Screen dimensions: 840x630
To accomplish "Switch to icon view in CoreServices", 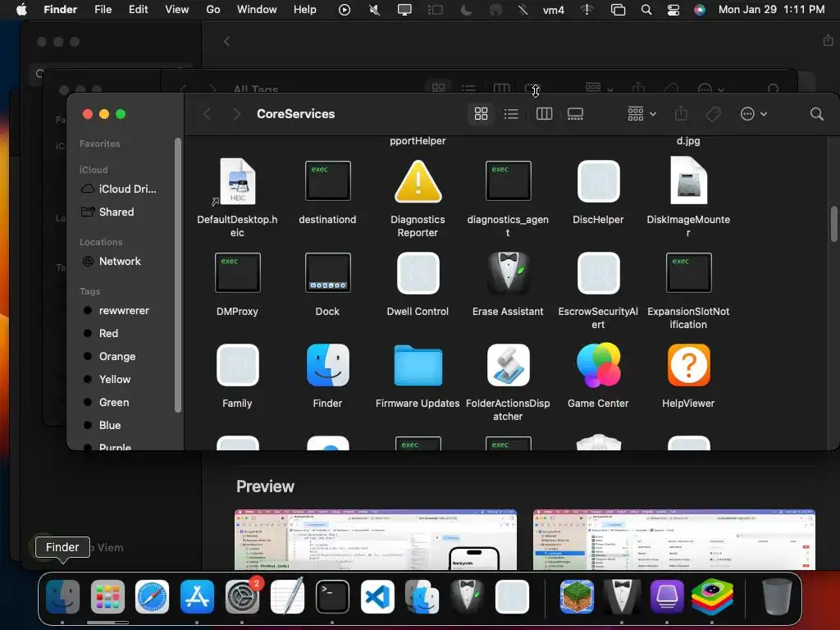I will click(481, 113).
